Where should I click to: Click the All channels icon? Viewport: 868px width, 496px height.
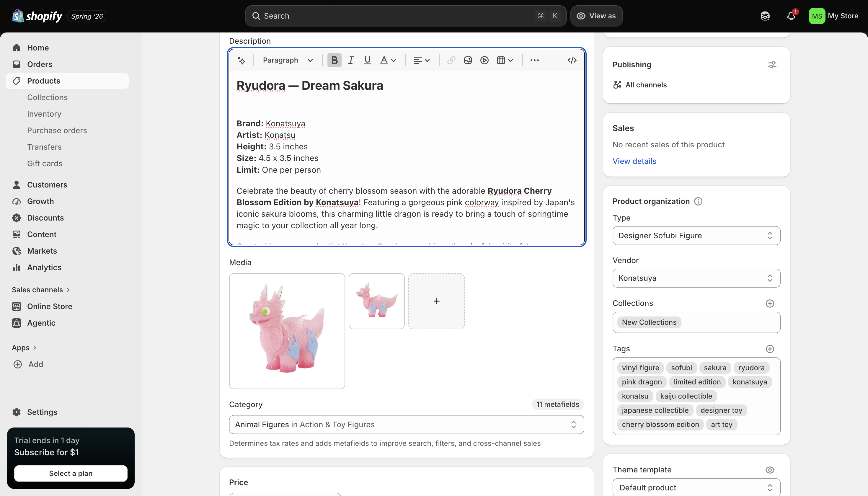pos(617,85)
